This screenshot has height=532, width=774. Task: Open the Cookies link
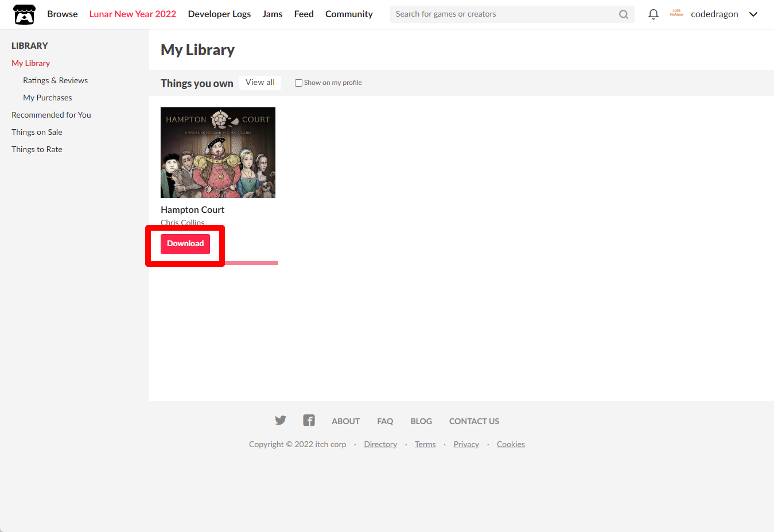(511, 444)
